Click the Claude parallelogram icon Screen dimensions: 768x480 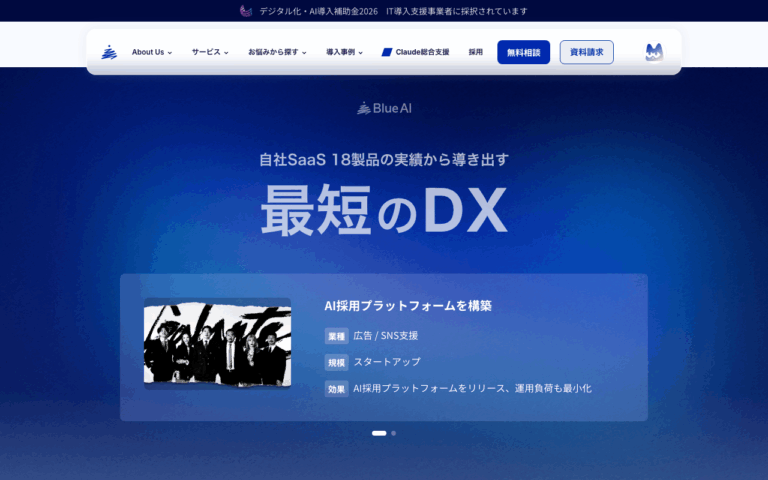point(387,52)
